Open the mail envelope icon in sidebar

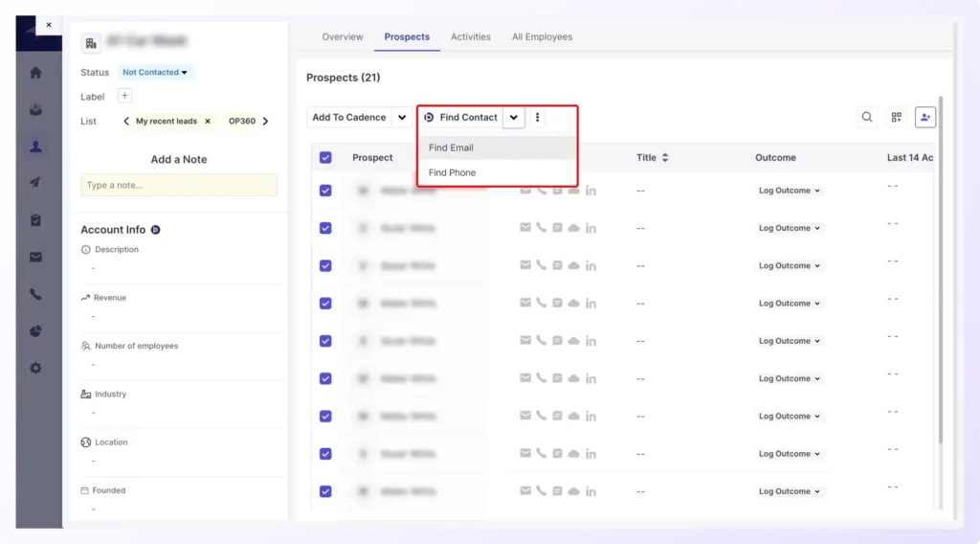(35, 257)
